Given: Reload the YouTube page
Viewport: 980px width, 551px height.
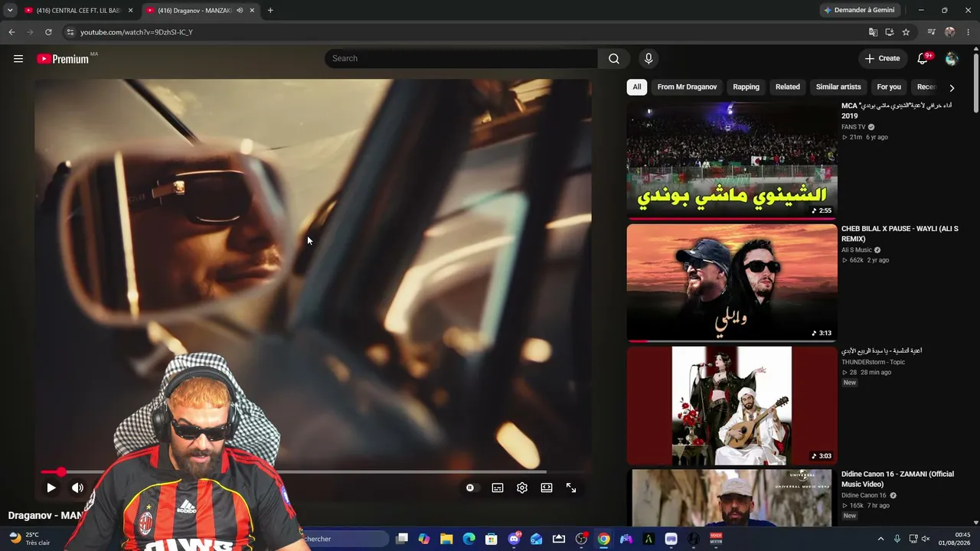Looking at the screenshot, I should tap(48, 32).
